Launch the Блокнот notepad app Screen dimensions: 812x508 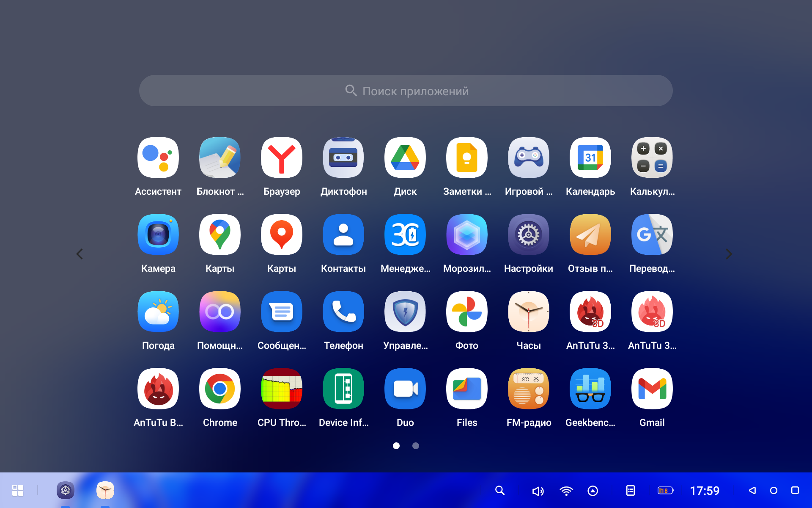tap(220, 157)
